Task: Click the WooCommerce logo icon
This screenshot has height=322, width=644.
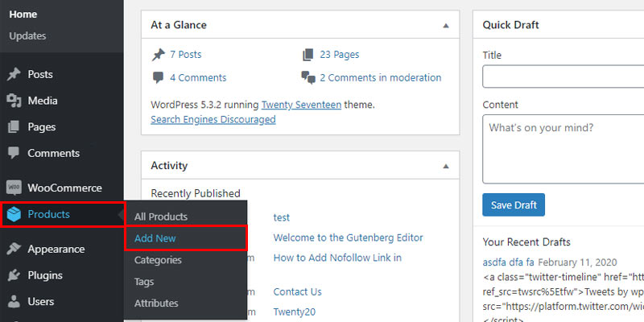Action: coord(14,188)
